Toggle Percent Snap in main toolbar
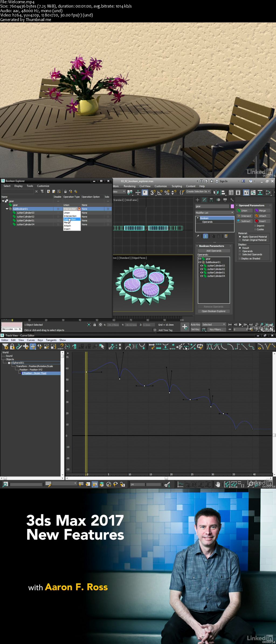The width and height of the screenshot is (276, 644). pos(167,192)
